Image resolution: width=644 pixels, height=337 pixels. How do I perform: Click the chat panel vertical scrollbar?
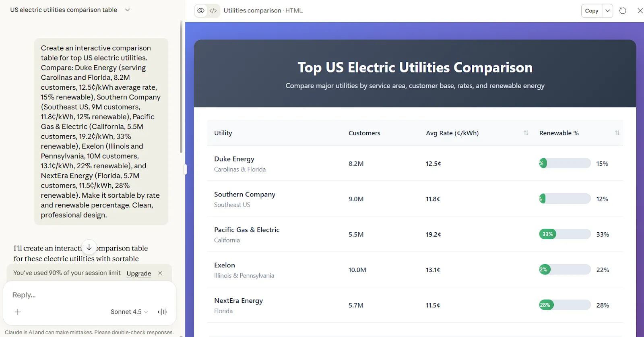click(x=181, y=87)
